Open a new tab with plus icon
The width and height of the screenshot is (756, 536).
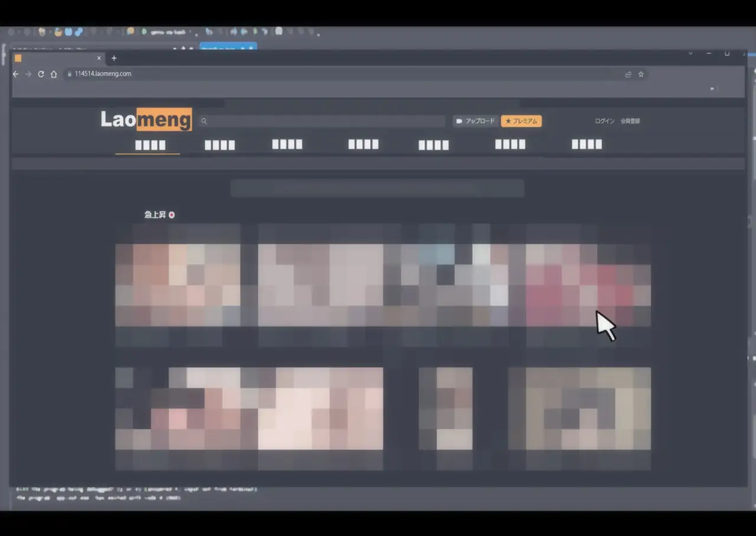click(x=114, y=58)
